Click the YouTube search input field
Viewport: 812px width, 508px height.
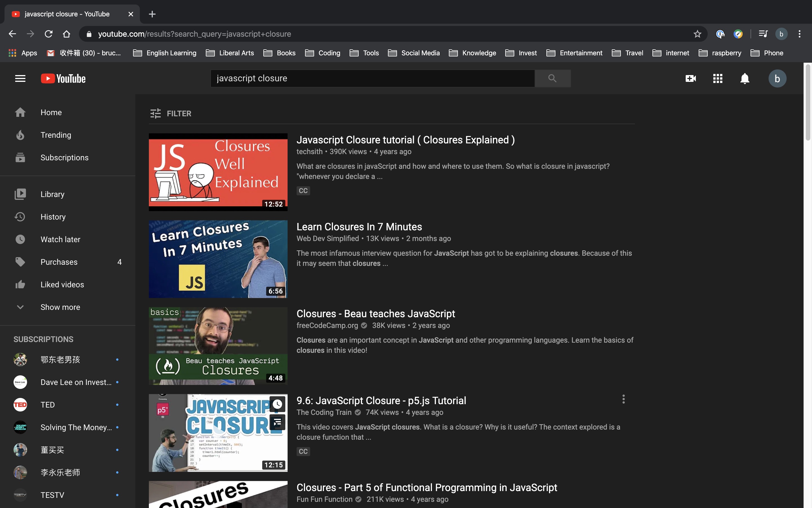[x=372, y=78]
